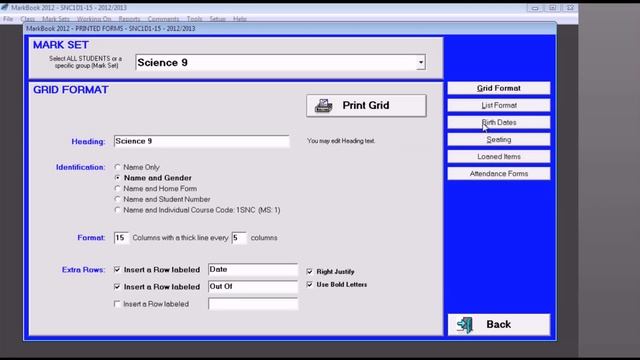The image size is (640, 360).
Task: Open the Loaned Items form
Action: point(498,156)
